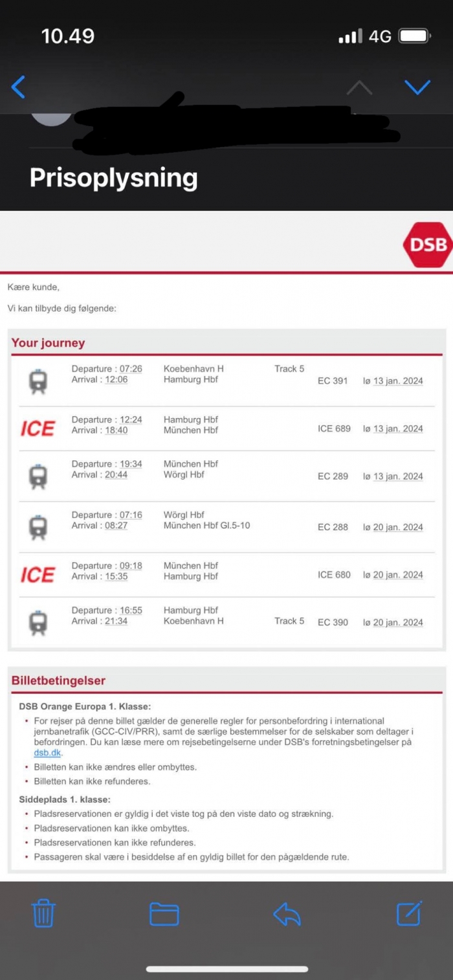Tap the DSB logo

(x=426, y=245)
